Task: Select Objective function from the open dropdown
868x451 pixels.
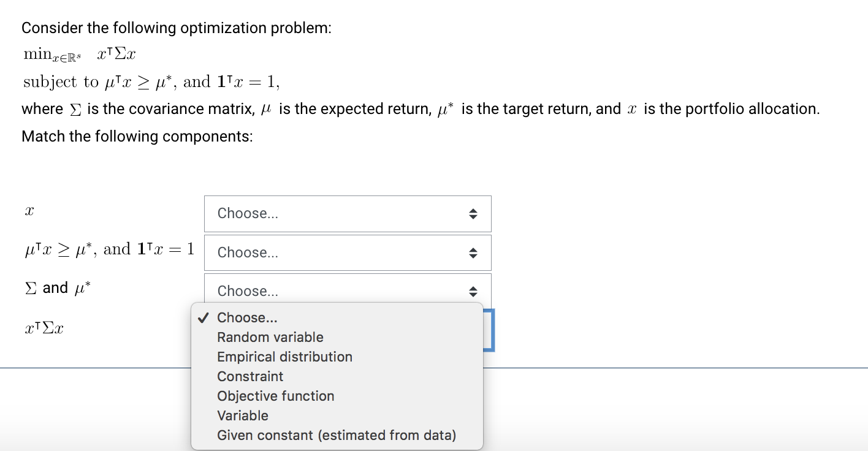Action: [x=276, y=396]
